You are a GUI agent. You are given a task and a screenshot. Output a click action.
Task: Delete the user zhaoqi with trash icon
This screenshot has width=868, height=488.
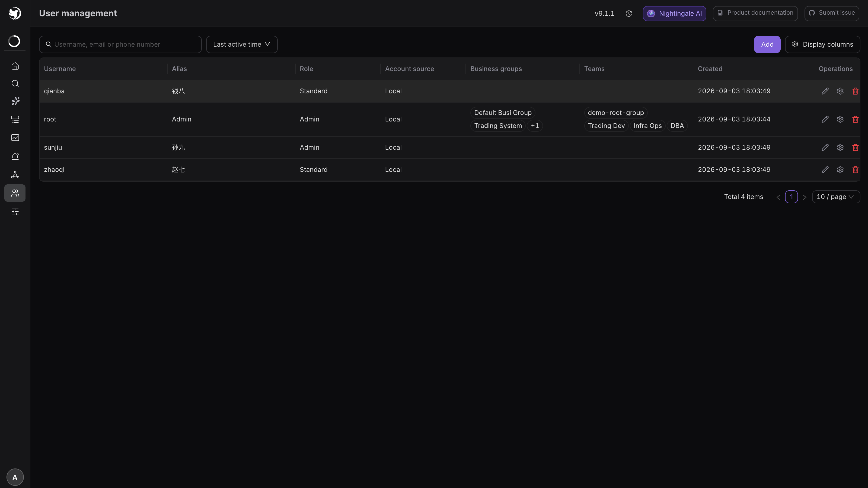[855, 170]
